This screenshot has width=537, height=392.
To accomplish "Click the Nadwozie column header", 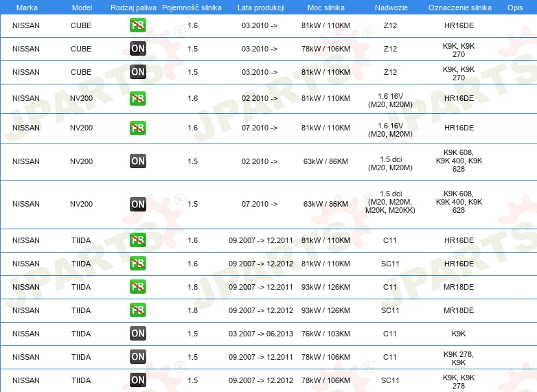I will click(x=391, y=8).
